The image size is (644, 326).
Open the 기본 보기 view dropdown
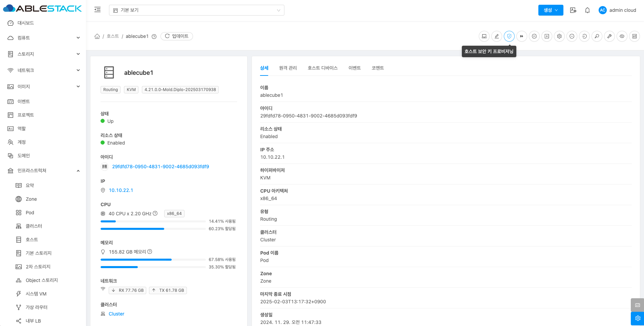[x=196, y=10]
